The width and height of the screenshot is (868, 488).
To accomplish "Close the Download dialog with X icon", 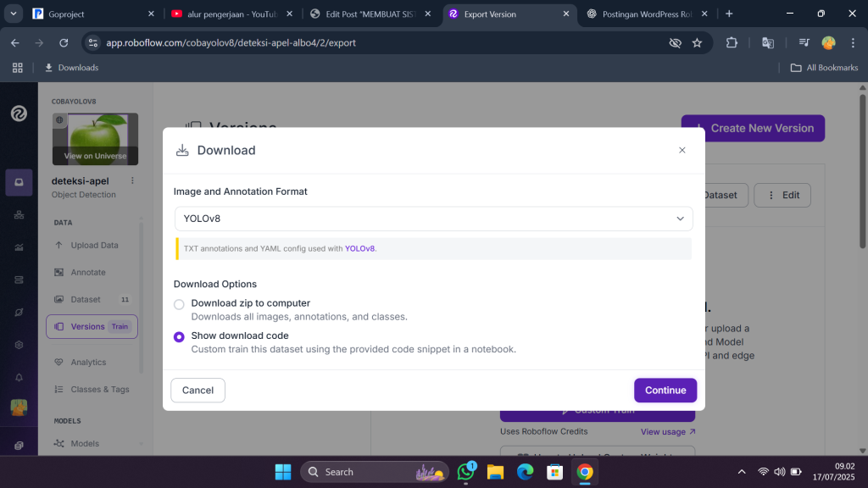I will coord(682,150).
